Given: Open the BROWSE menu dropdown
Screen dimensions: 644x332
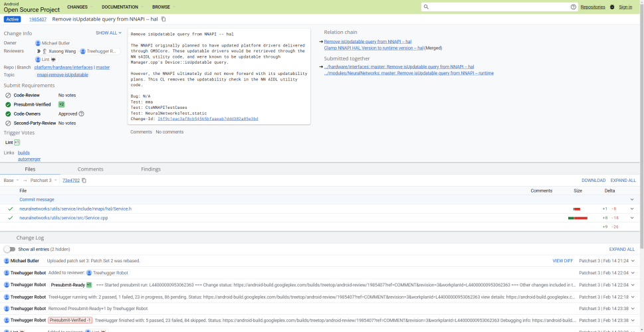Looking at the screenshot, I should [x=163, y=7].
